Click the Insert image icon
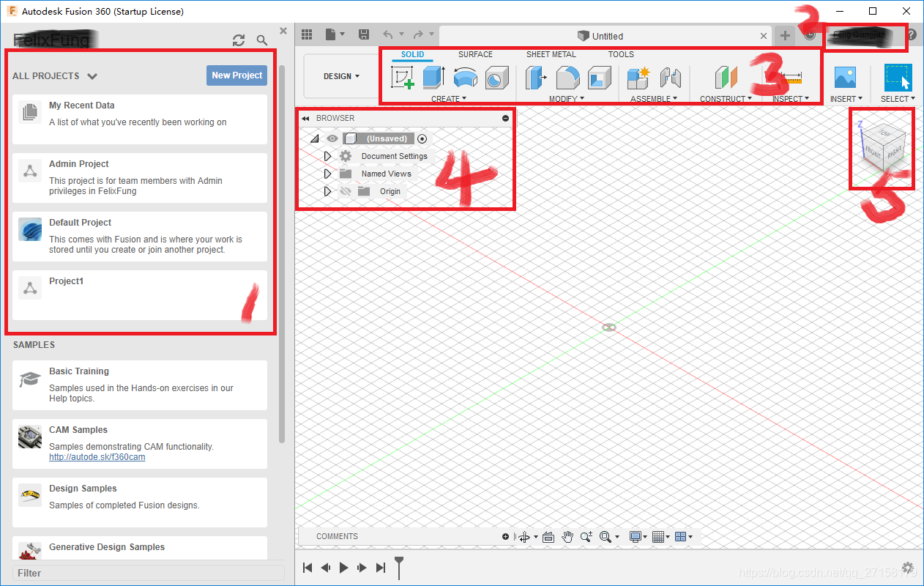This screenshot has height=586, width=924. (845, 78)
